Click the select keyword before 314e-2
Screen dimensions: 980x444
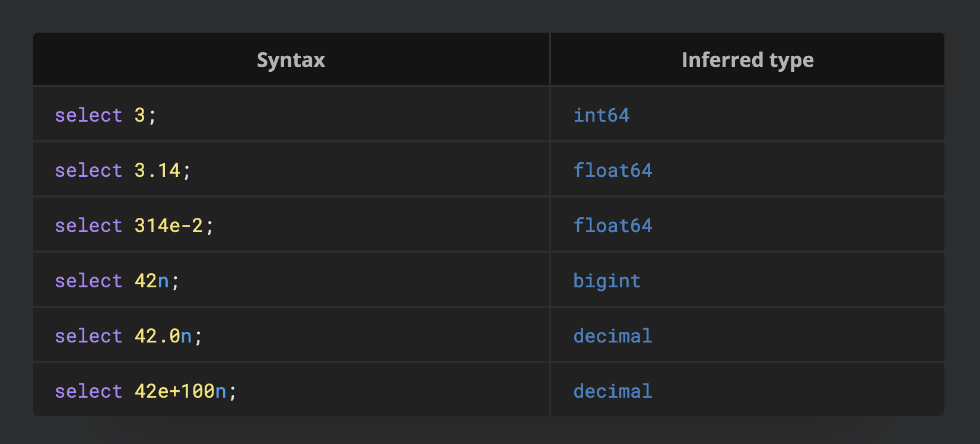pos(88,226)
